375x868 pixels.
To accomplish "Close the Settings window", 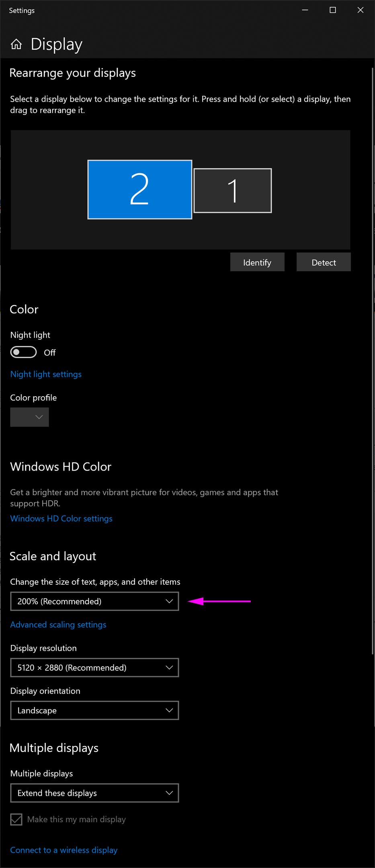I will tap(361, 10).
